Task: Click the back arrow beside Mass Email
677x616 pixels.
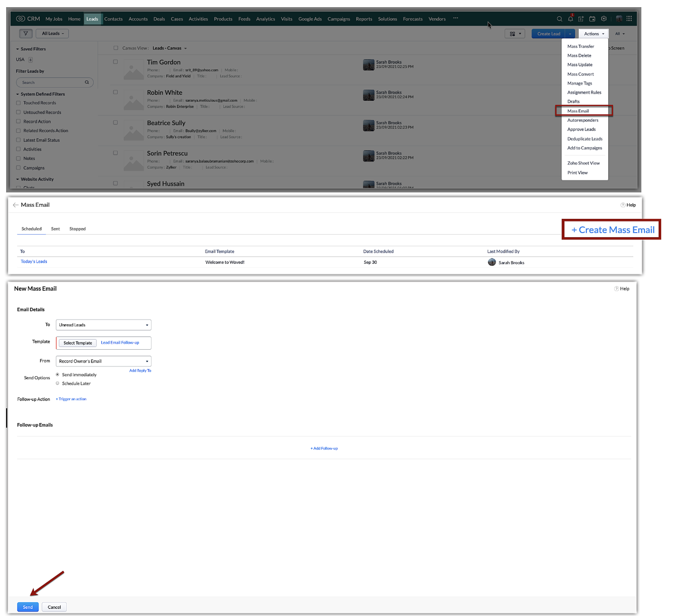Action: point(15,205)
